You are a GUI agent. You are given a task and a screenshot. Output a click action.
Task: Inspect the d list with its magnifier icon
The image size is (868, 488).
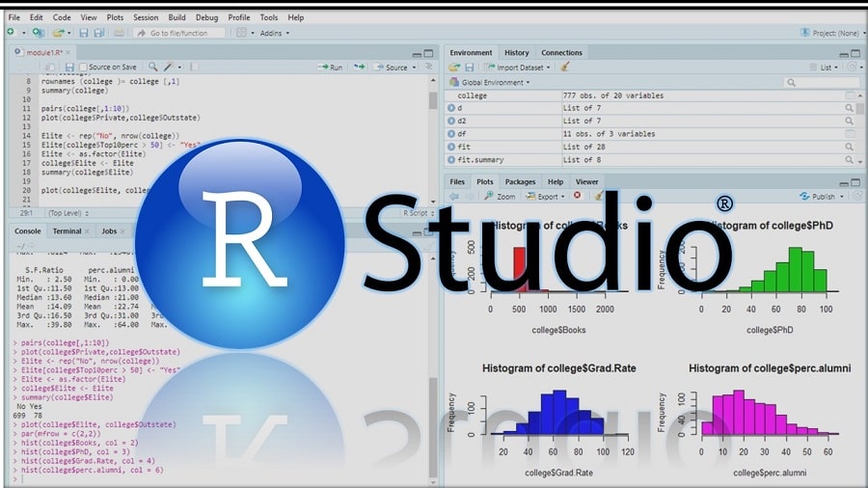coord(849,108)
